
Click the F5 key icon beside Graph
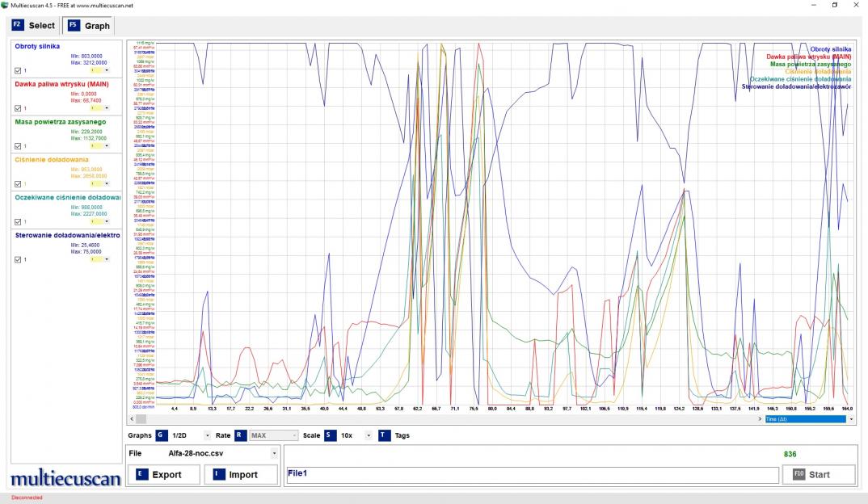point(74,25)
